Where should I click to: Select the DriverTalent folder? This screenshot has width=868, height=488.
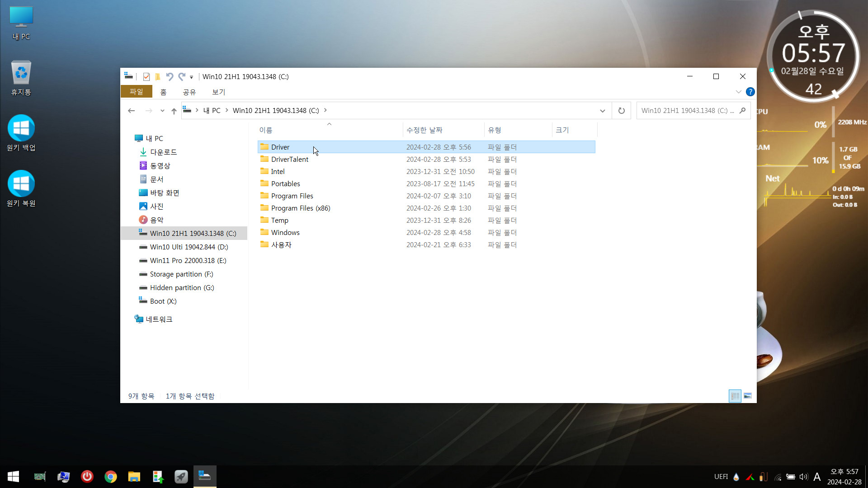pos(426,160)
